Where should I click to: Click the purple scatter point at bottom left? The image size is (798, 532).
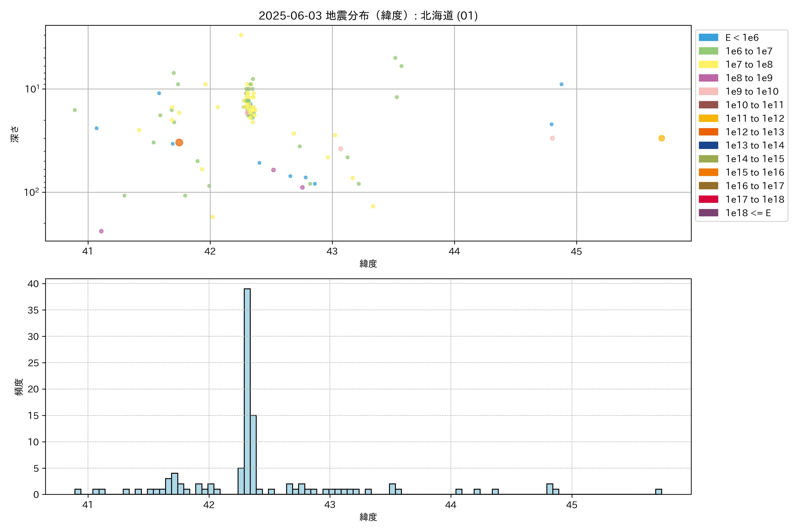pyautogui.click(x=101, y=231)
